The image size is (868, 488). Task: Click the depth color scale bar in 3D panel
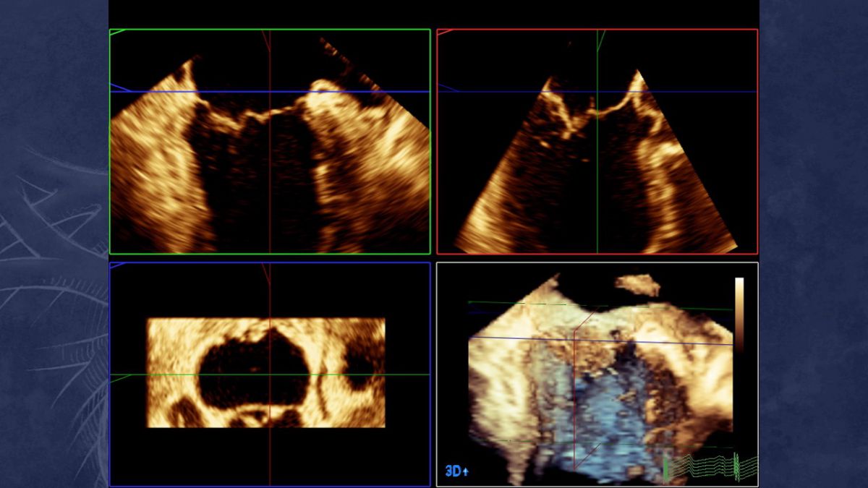coord(739,314)
